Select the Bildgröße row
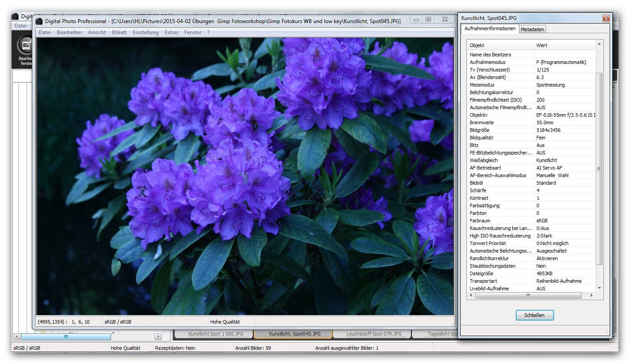 click(531, 130)
